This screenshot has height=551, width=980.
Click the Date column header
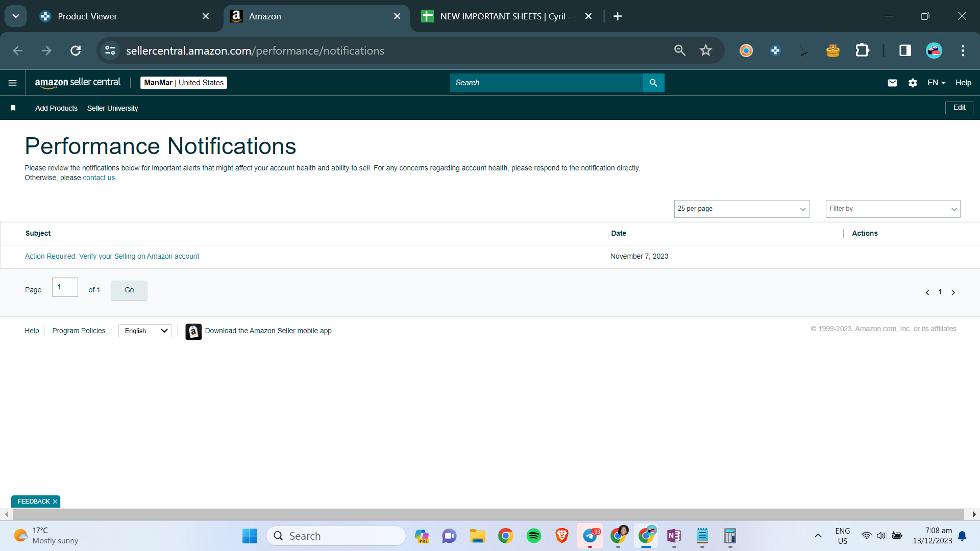619,233
